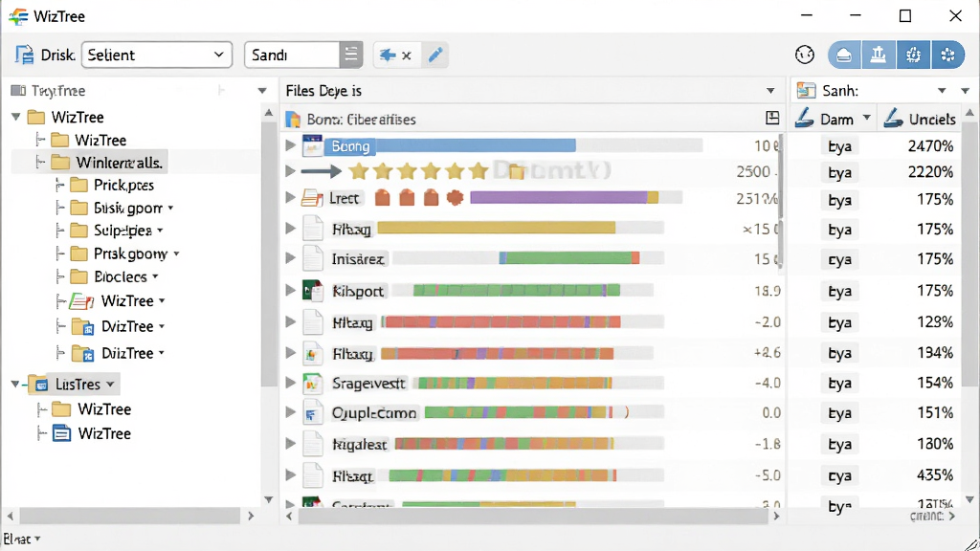The height and width of the screenshot is (551, 980).
Task: Collapse the root WizTree tree node
Action: click(x=16, y=117)
